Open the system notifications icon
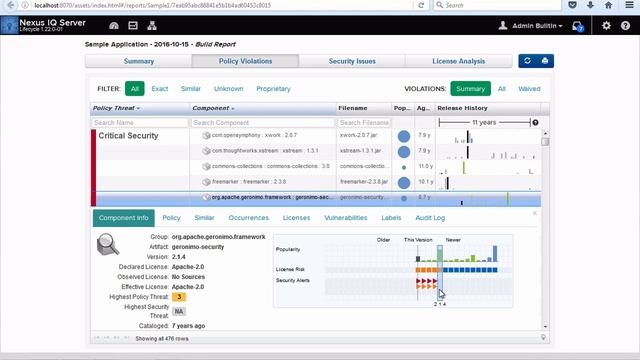The width and height of the screenshot is (640, 360). pos(578,26)
